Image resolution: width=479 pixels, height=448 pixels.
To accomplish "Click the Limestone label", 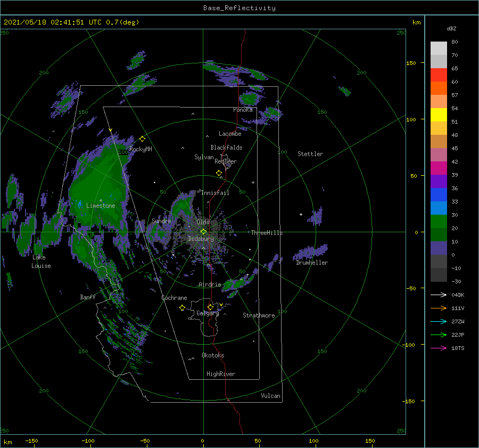I will pyautogui.click(x=101, y=206).
